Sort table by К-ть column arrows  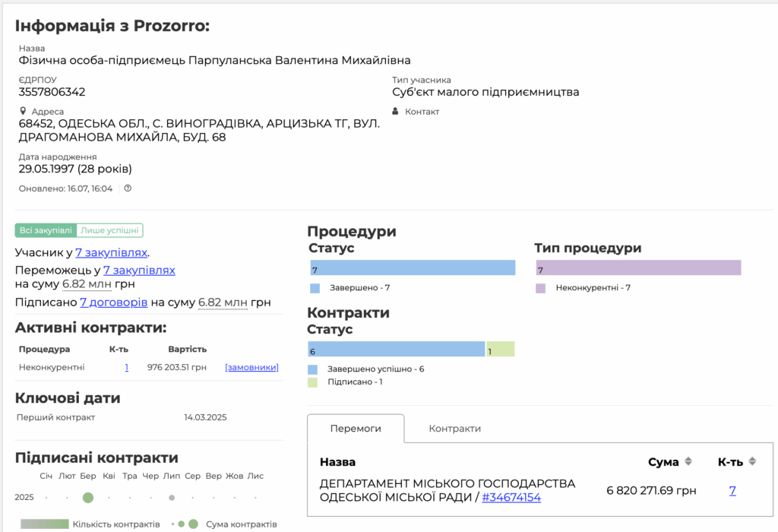coord(752,461)
